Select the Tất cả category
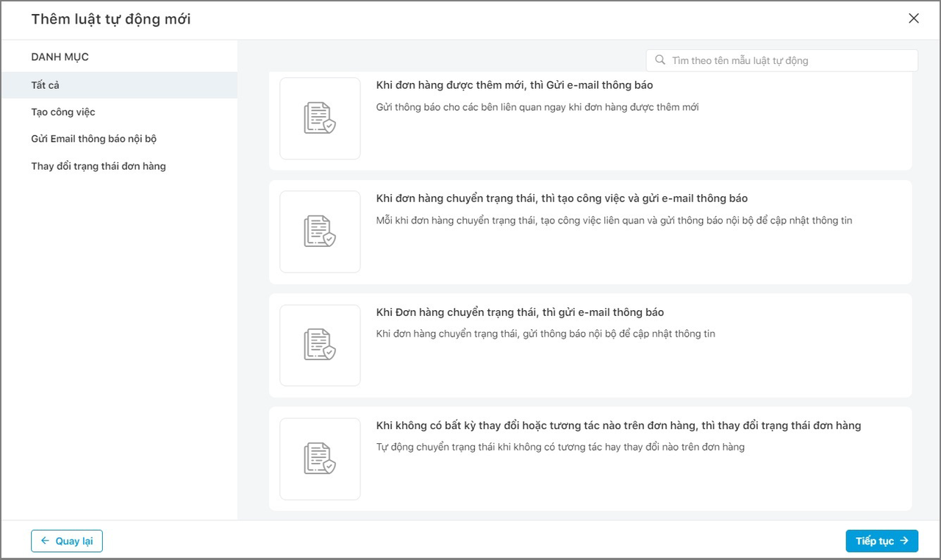The width and height of the screenshot is (941, 560). (x=119, y=85)
